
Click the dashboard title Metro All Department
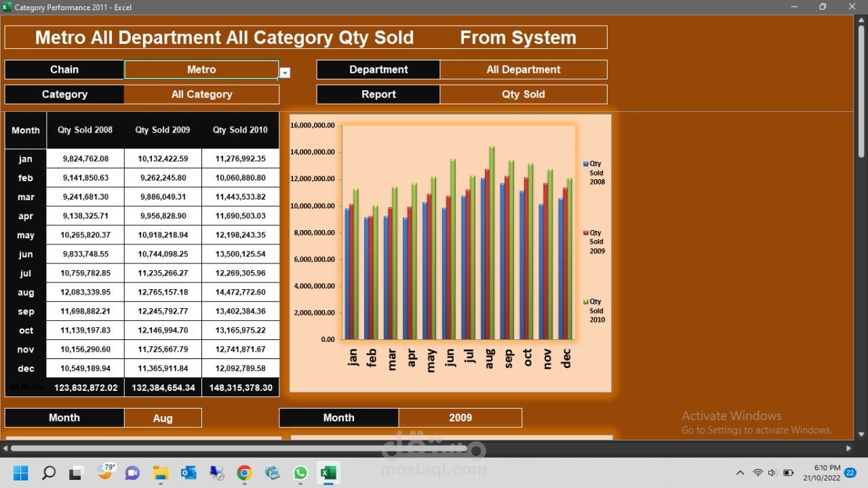224,37
